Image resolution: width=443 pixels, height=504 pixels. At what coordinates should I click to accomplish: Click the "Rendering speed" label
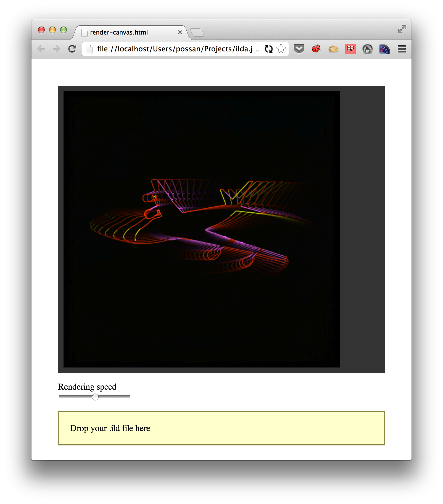point(87,387)
